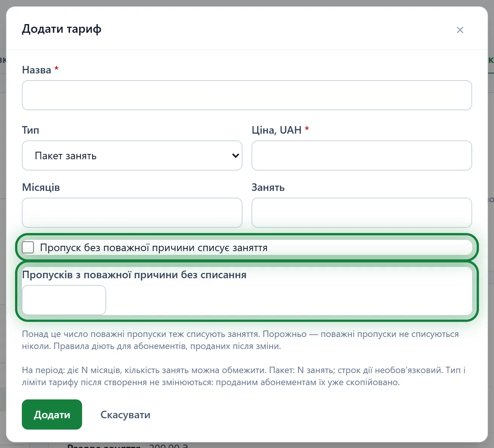Click into the Ціна, UAH field
The width and height of the screenshot is (494, 448).
coord(362,155)
